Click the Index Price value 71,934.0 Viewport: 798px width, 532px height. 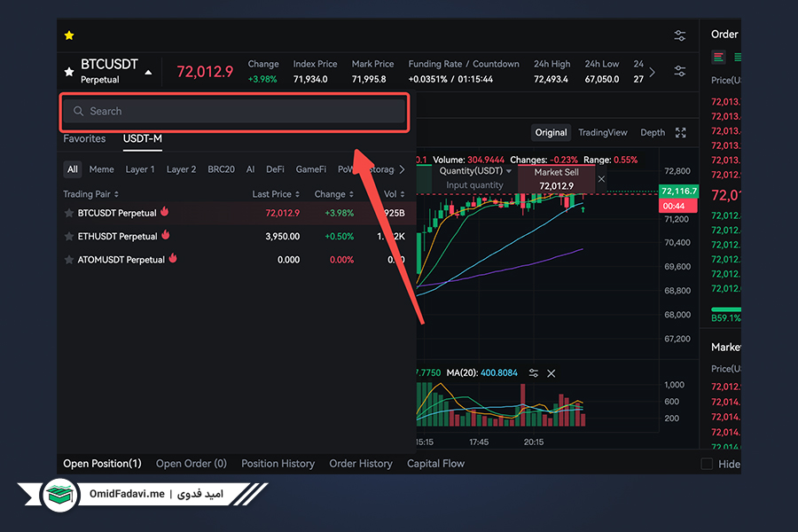click(x=310, y=80)
